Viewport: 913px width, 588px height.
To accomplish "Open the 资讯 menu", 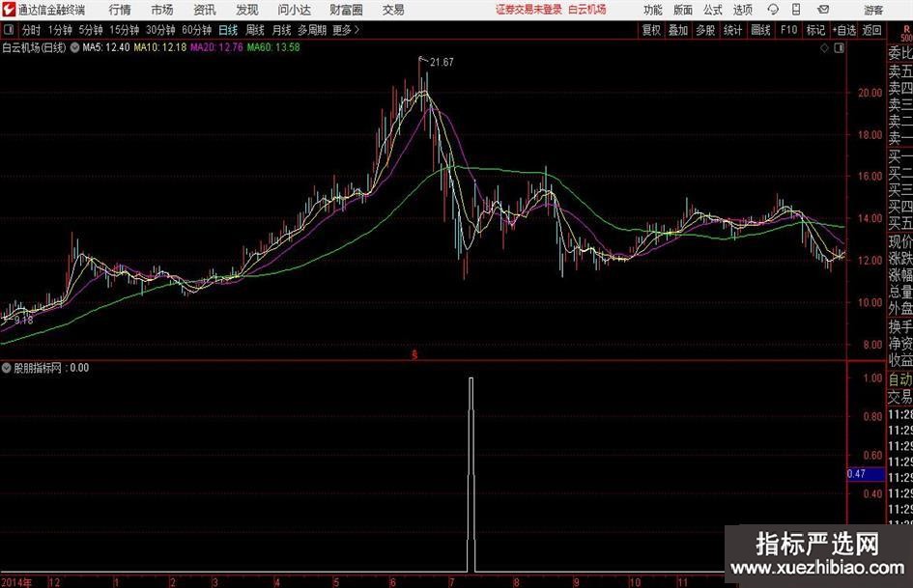I will click(x=205, y=10).
